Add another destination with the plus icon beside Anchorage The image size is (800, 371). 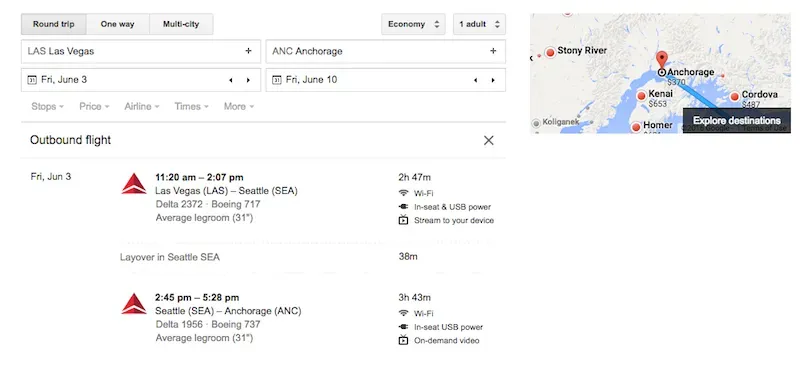[493, 51]
